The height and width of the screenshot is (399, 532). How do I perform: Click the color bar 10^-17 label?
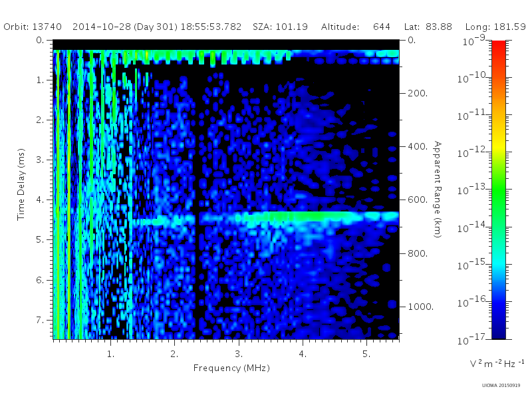(x=473, y=338)
